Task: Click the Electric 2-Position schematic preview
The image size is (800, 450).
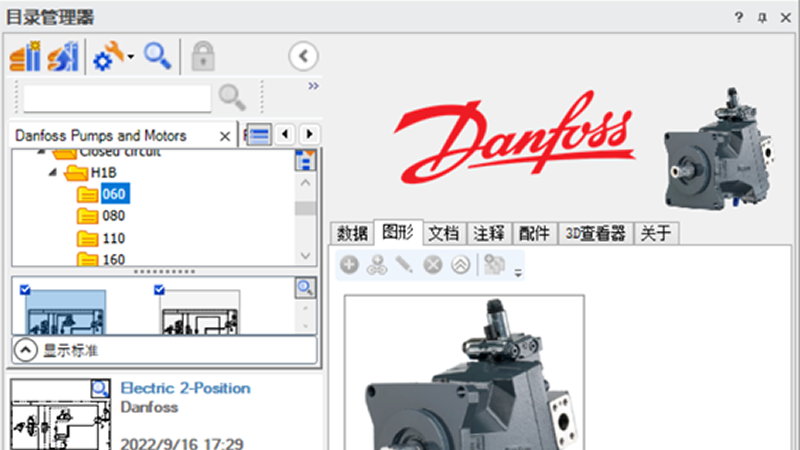Action: coord(60,414)
